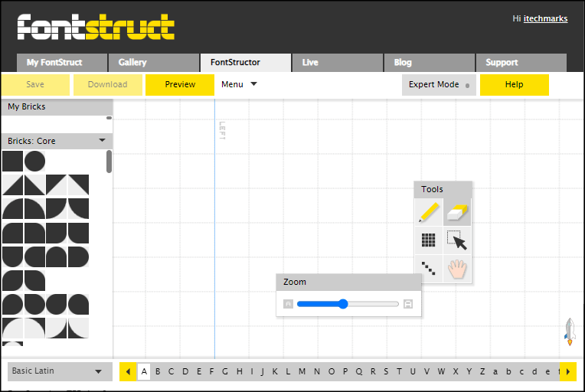Select letter B in character bar
585x392 pixels.
coord(158,371)
